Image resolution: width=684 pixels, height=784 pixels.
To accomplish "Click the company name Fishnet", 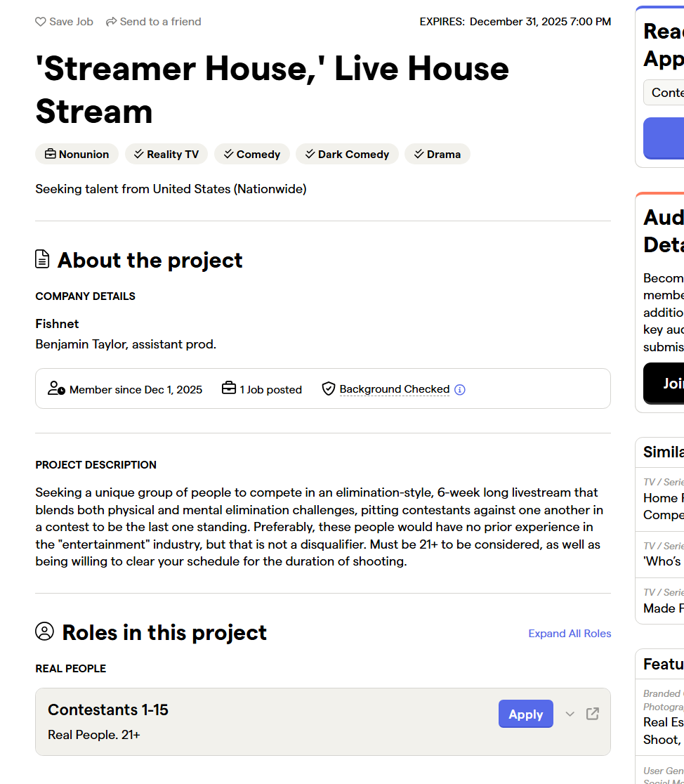I will click(57, 324).
